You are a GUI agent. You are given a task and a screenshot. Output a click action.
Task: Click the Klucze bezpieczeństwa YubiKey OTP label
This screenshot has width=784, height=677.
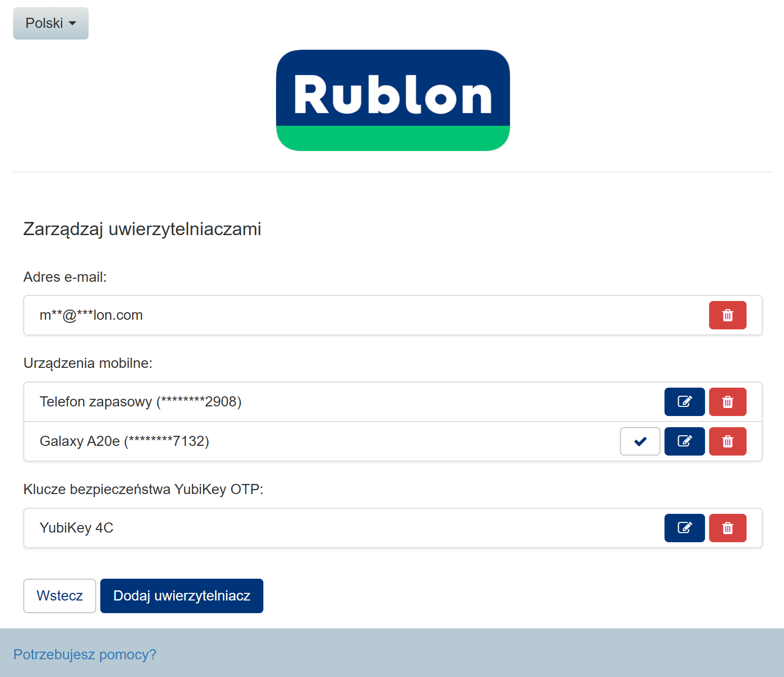pyautogui.click(x=143, y=490)
